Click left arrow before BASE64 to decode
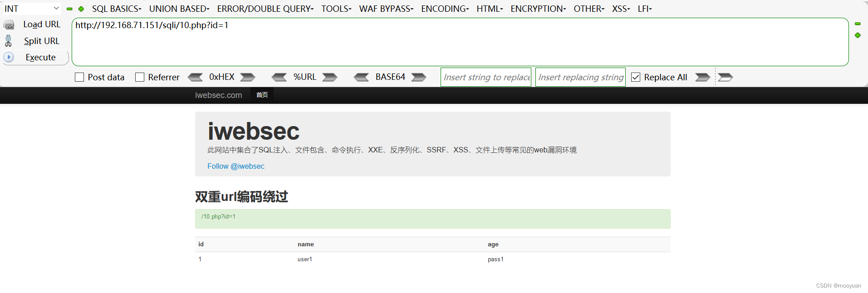Image resolution: width=868 pixels, height=293 pixels. (x=362, y=77)
